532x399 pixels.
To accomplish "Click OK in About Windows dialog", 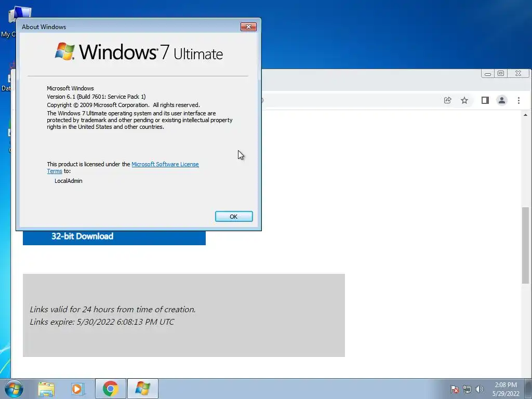I will (x=234, y=217).
